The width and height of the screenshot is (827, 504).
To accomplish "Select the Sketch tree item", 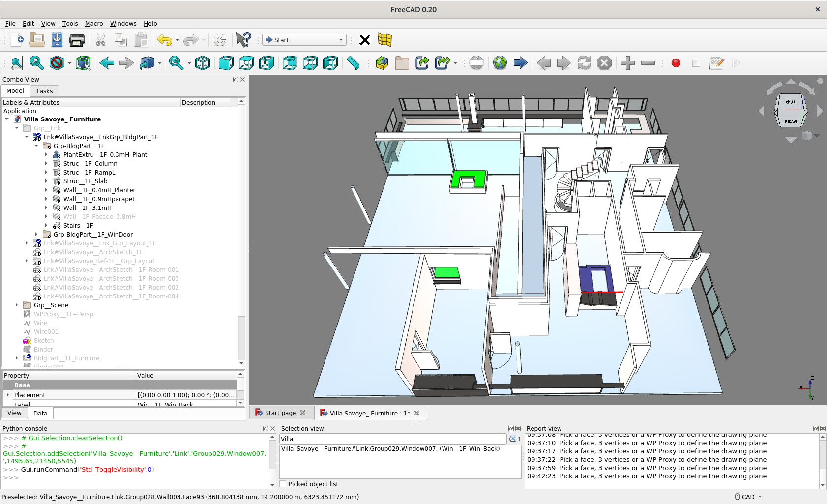I will point(44,340).
